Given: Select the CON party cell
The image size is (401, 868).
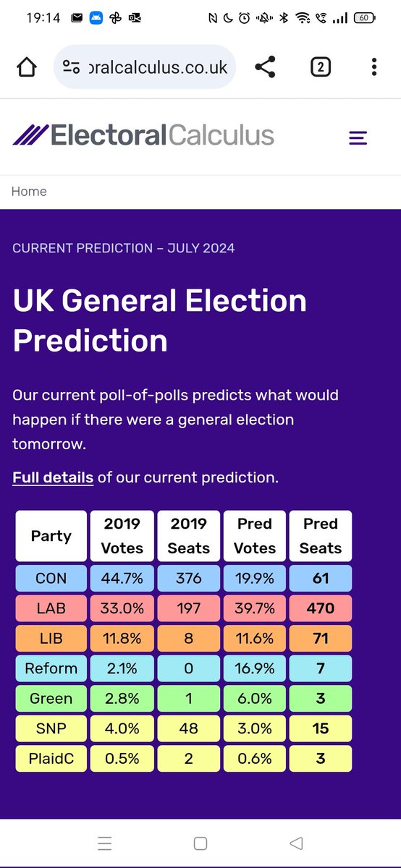Looking at the screenshot, I should click(51, 579).
